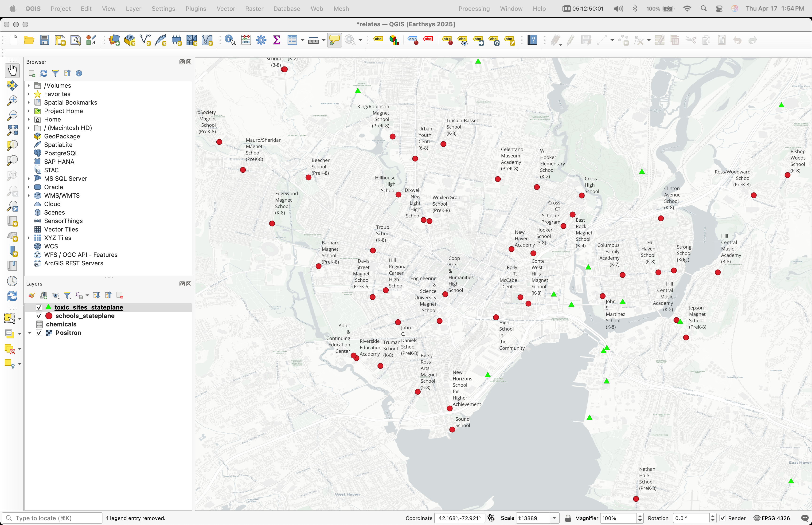Viewport: 812px width, 525px height.
Task: Toggle toxic_sites_stateplane layer visibility
Action: 39,307
